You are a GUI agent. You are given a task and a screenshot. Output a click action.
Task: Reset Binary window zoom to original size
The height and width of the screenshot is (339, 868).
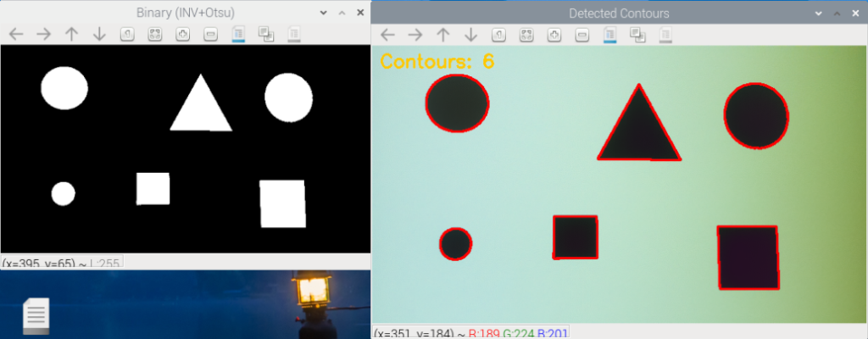(126, 34)
